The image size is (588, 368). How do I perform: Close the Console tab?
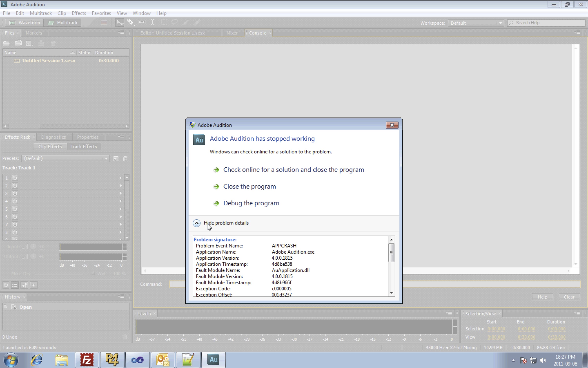click(270, 33)
